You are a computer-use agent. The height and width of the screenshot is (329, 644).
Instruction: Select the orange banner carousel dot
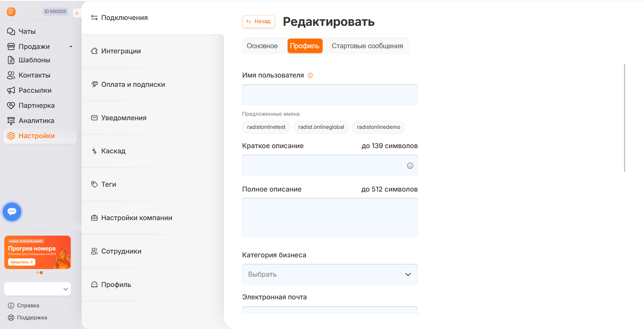point(41,273)
